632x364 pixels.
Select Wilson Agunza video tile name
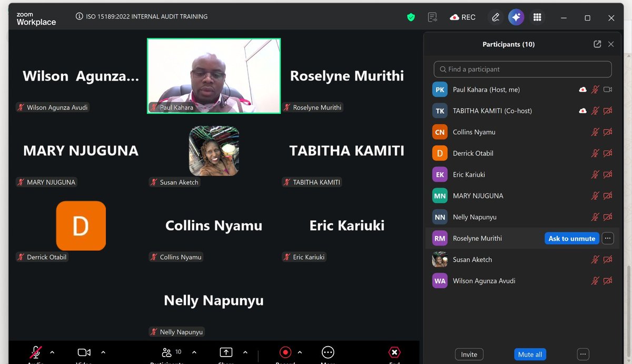click(81, 76)
